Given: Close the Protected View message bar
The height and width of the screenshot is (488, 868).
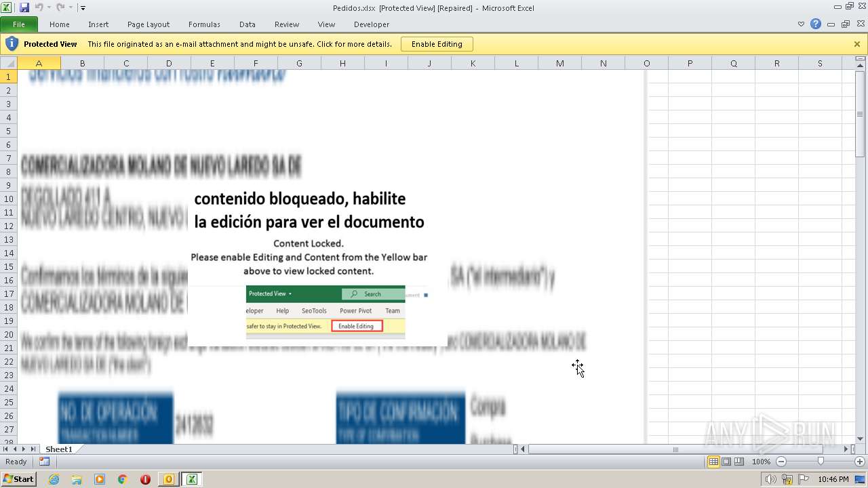Looking at the screenshot, I should click(x=857, y=44).
